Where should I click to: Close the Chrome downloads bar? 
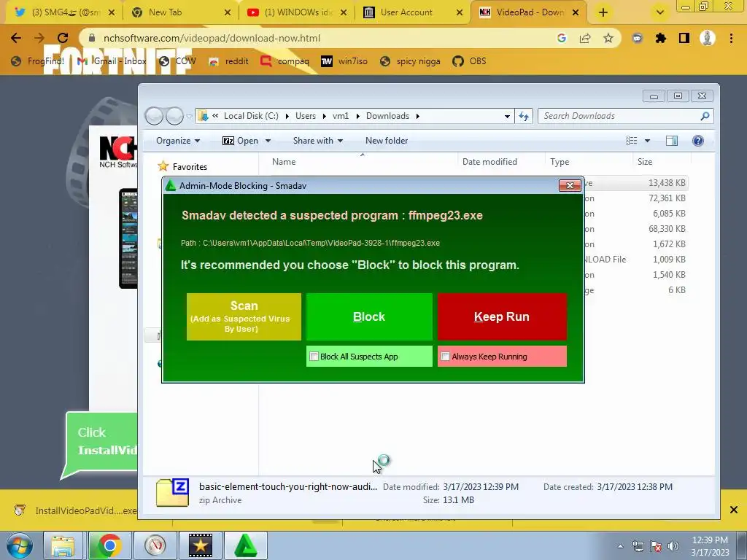(734, 510)
